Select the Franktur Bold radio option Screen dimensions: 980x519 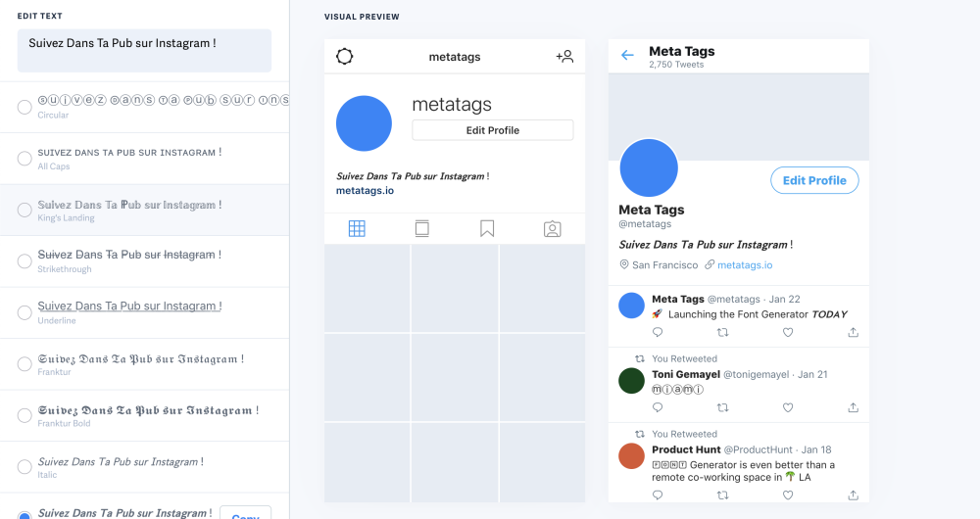[x=24, y=415]
